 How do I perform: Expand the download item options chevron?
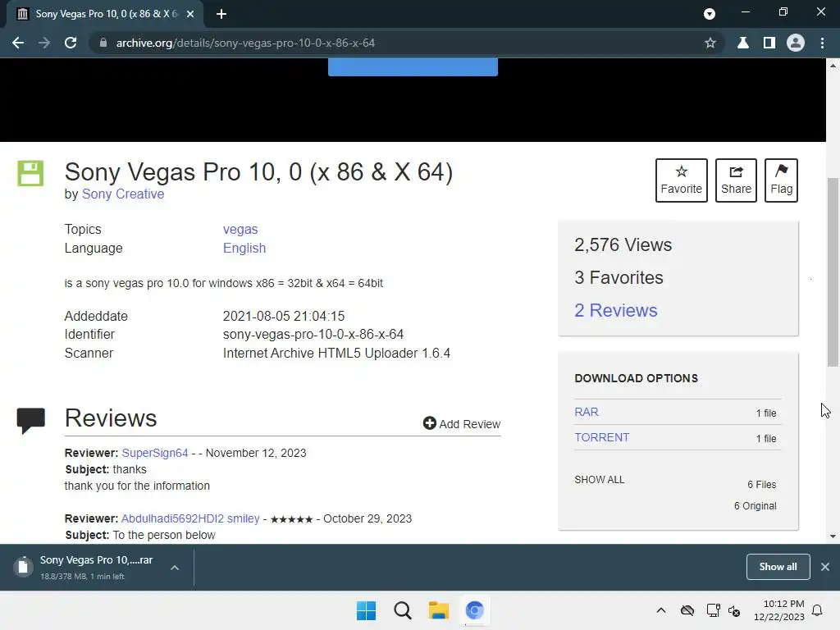click(175, 568)
